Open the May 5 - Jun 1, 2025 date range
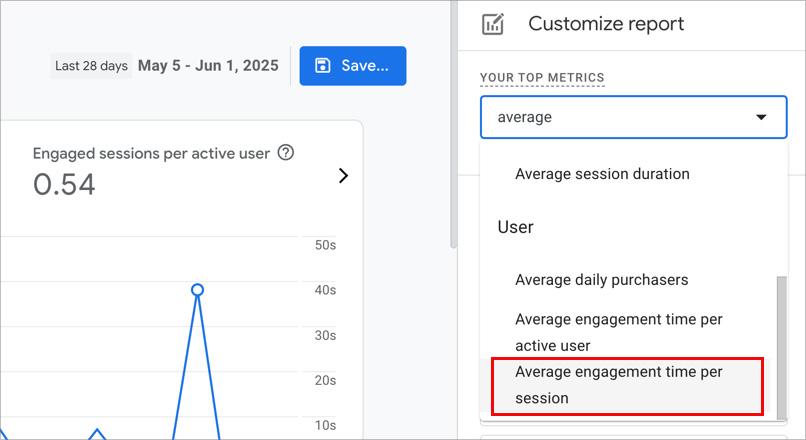The image size is (806, 440). coord(208,66)
